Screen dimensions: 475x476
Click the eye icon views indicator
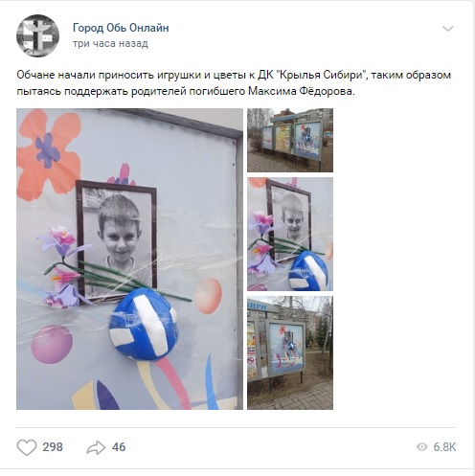point(421,447)
